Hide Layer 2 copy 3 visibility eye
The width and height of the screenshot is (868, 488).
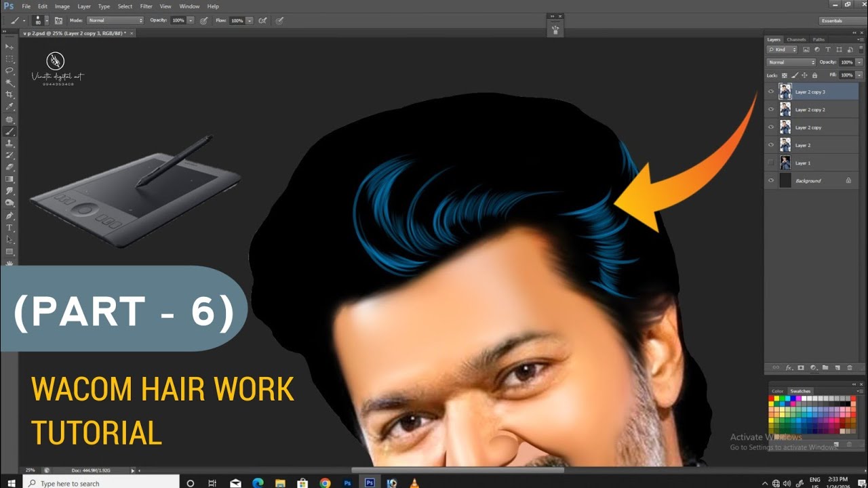tap(771, 91)
